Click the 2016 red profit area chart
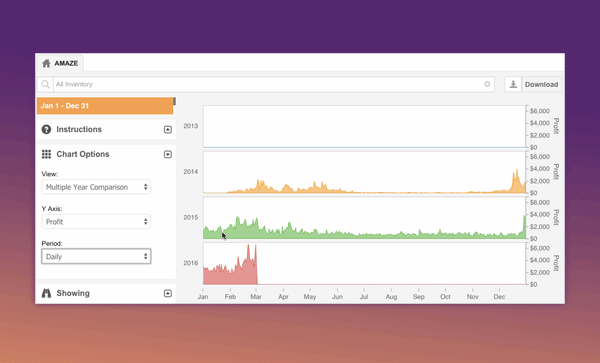Screen dimensions: 600x363 (230, 270)
